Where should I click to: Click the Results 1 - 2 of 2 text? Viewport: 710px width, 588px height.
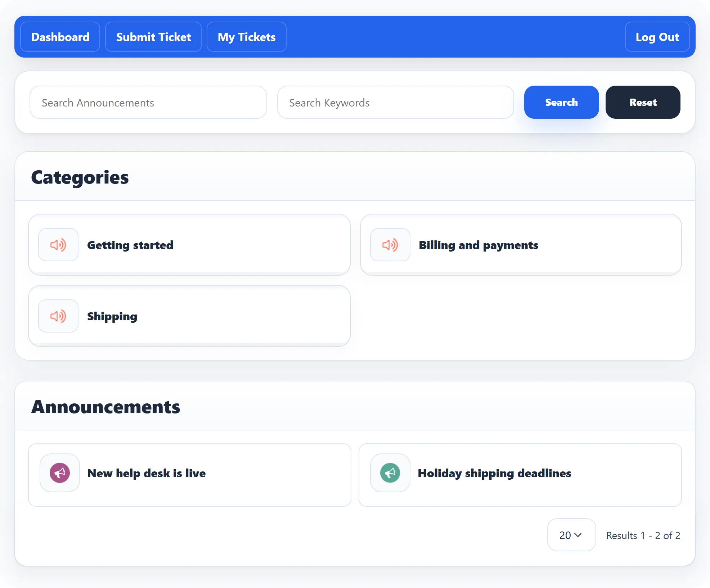643,535
